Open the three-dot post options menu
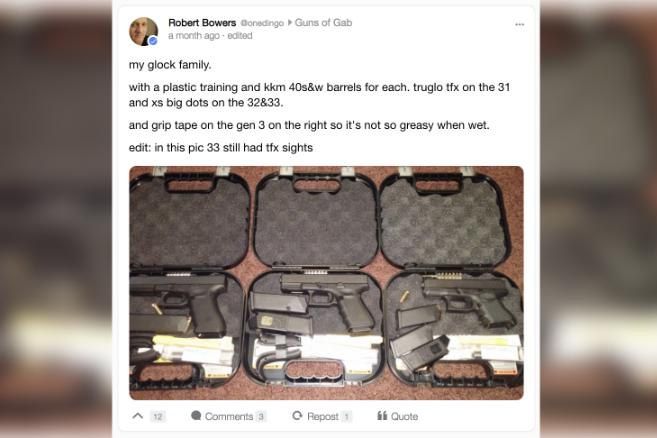657x438 pixels. [519, 24]
